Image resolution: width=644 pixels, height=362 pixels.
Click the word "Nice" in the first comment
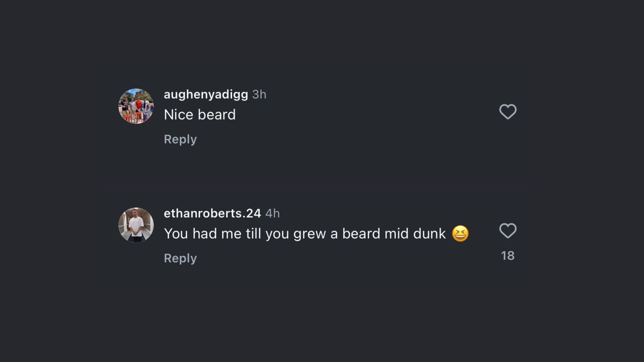tap(178, 115)
